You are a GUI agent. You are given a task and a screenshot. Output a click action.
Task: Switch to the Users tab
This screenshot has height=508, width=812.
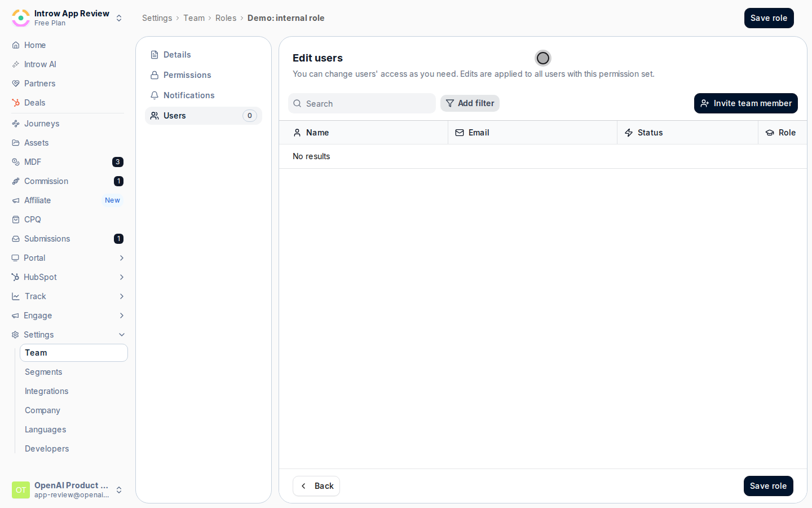click(x=204, y=116)
